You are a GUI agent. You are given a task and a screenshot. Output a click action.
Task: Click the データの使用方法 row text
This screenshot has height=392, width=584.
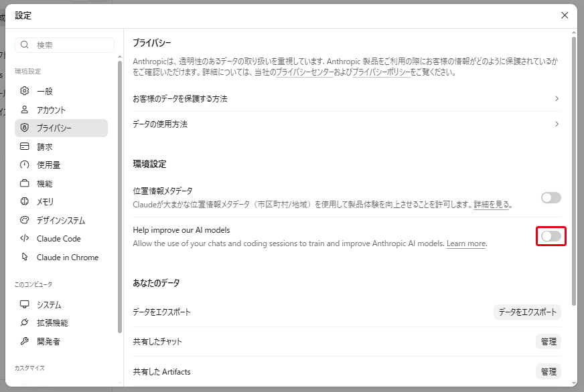tap(160, 124)
